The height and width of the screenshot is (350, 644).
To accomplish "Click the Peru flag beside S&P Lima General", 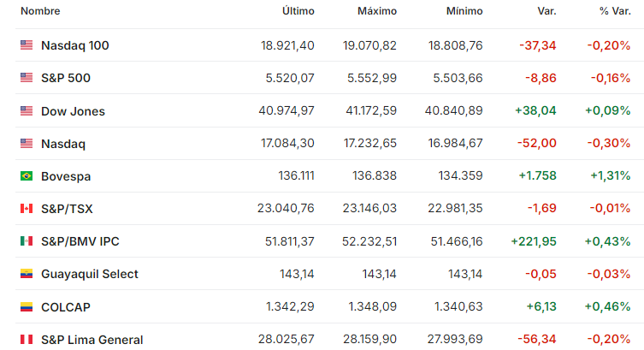I will click(27, 340).
